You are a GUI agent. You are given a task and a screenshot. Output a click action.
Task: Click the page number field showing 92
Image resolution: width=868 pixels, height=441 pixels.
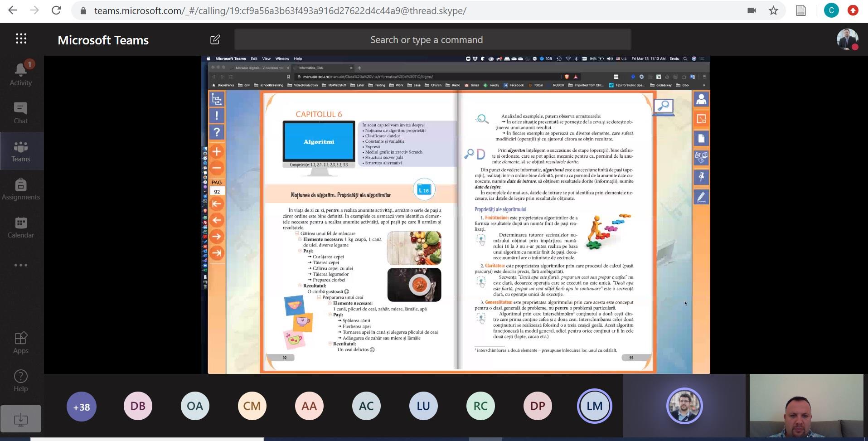(217, 192)
